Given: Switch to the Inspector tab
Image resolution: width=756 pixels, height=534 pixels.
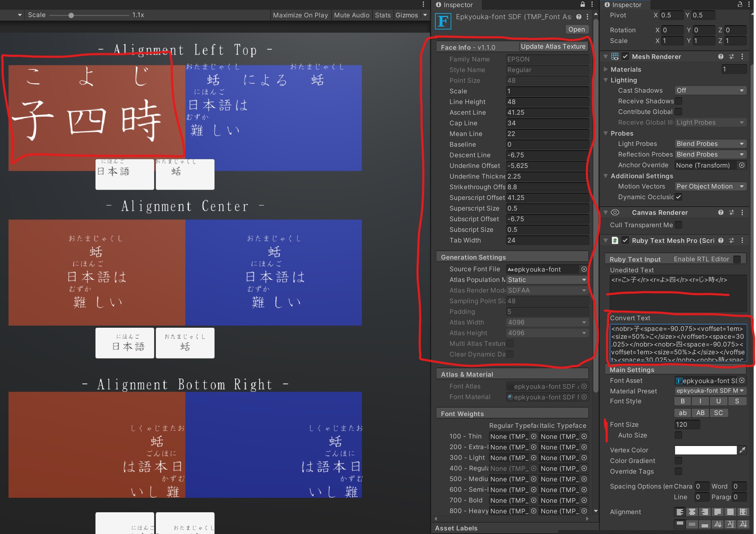Looking at the screenshot, I should point(456,5).
